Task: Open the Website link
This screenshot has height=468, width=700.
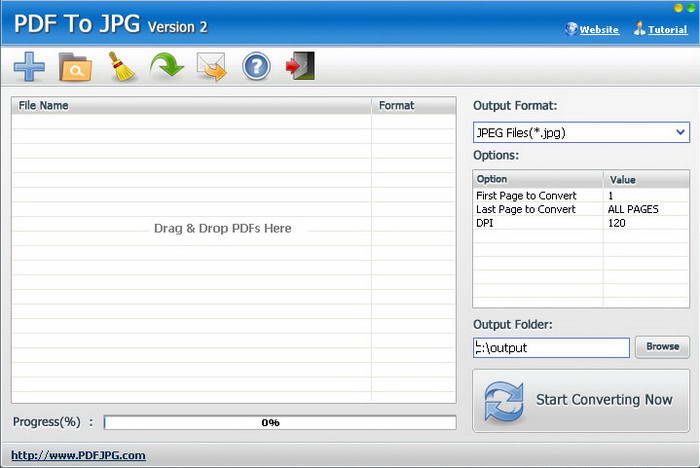Action: point(599,29)
